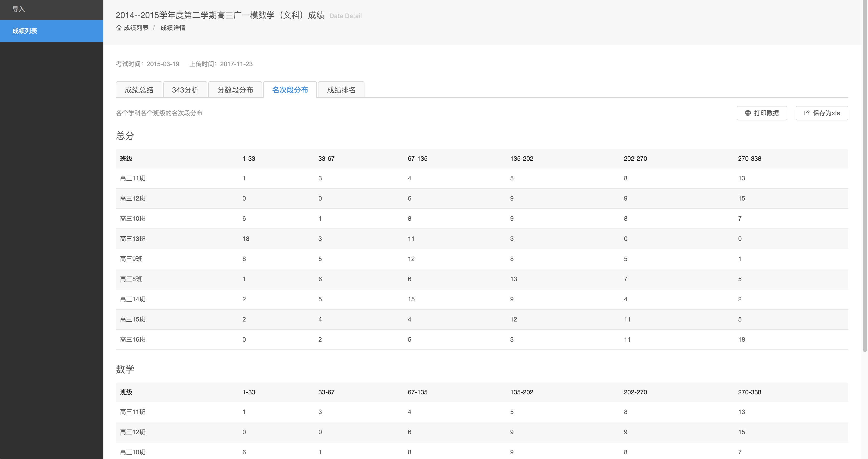Viewport: 868px width, 459px height.
Task: Go to 成绩列表 breadcrumb link
Action: (x=136, y=28)
